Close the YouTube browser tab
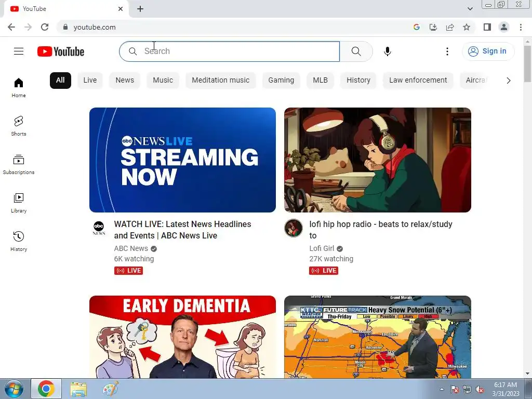 (x=121, y=9)
